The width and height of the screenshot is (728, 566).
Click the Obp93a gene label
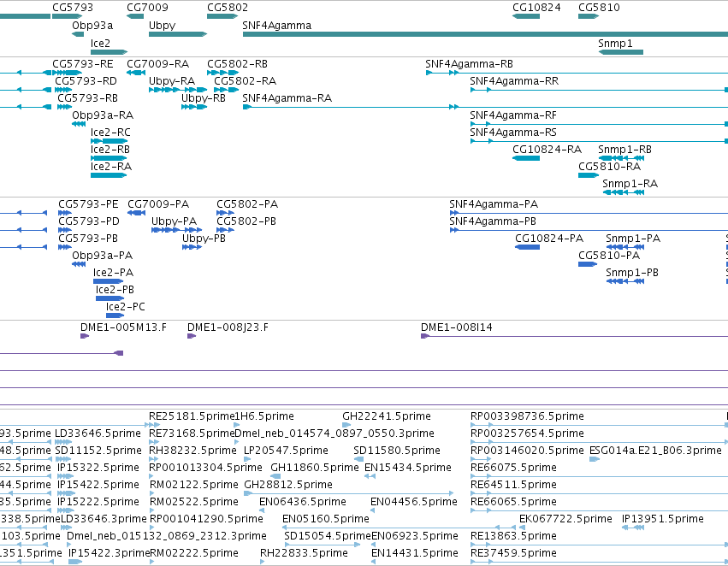click(x=92, y=26)
